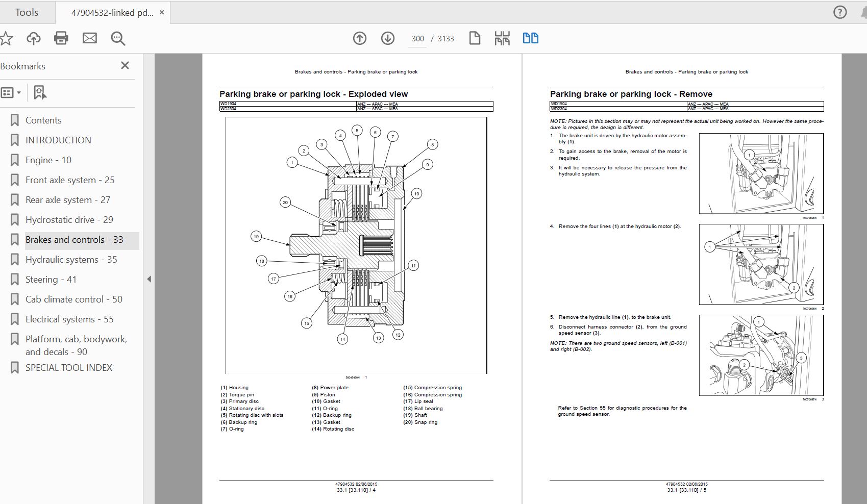Close the Bookmarks panel
This screenshot has width=867, height=504.
tap(125, 65)
